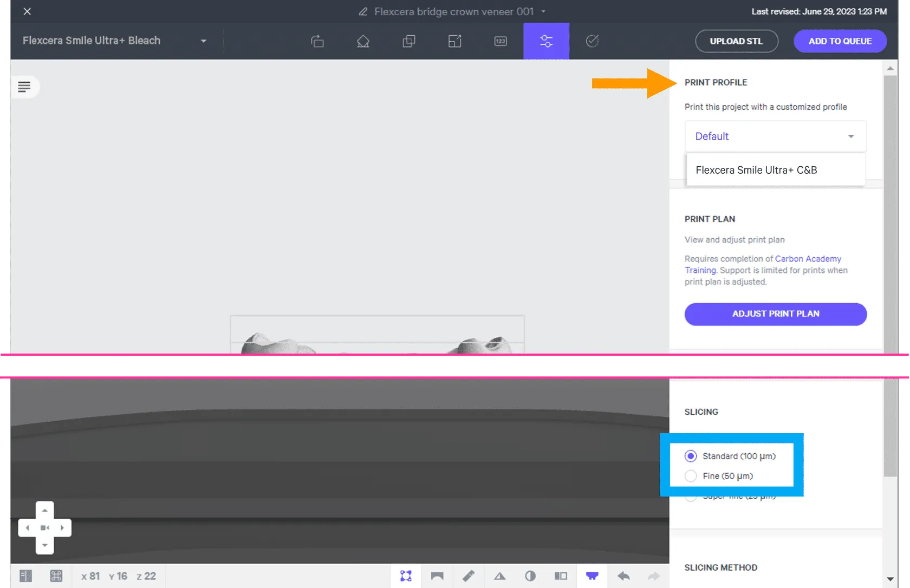The height and width of the screenshot is (588, 910).
Task: Select Fine (50 µm) slicing option
Action: (719, 476)
